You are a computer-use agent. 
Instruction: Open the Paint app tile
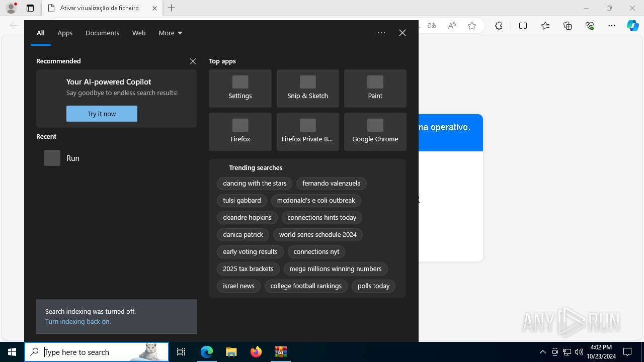(375, 88)
